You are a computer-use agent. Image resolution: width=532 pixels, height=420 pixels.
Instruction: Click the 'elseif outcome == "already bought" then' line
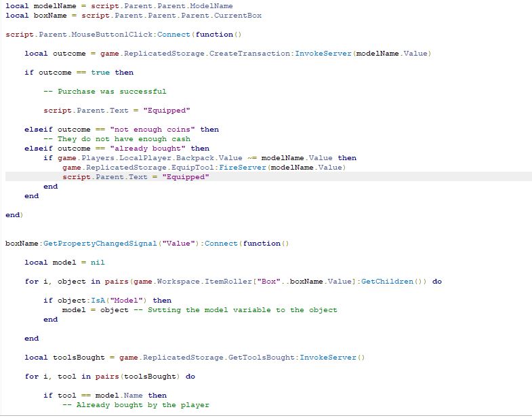click(x=117, y=149)
